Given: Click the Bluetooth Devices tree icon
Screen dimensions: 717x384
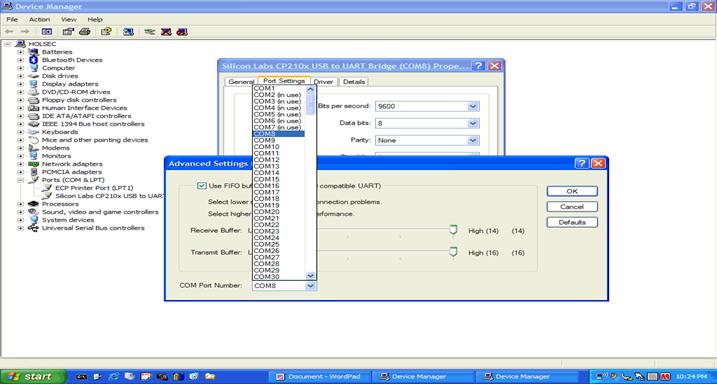Looking at the screenshot, I should click(x=33, y=60).
